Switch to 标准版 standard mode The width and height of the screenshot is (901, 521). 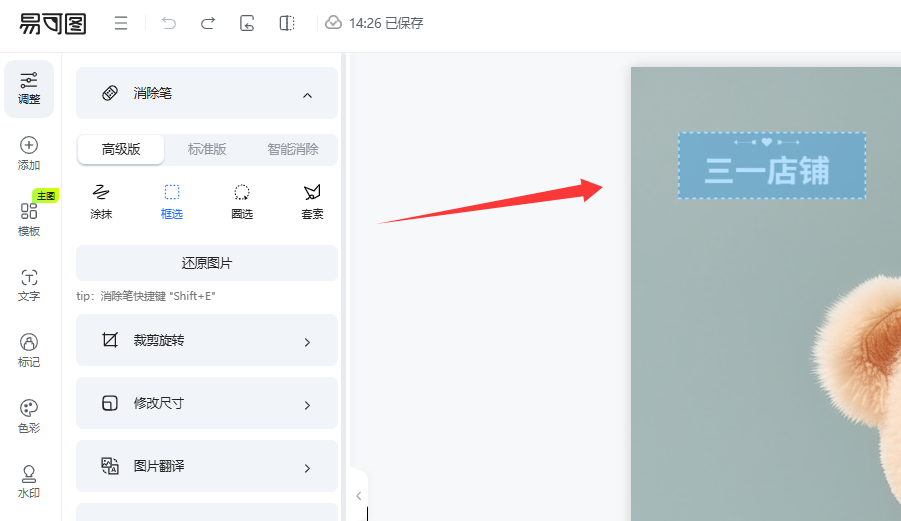point(207,150)
